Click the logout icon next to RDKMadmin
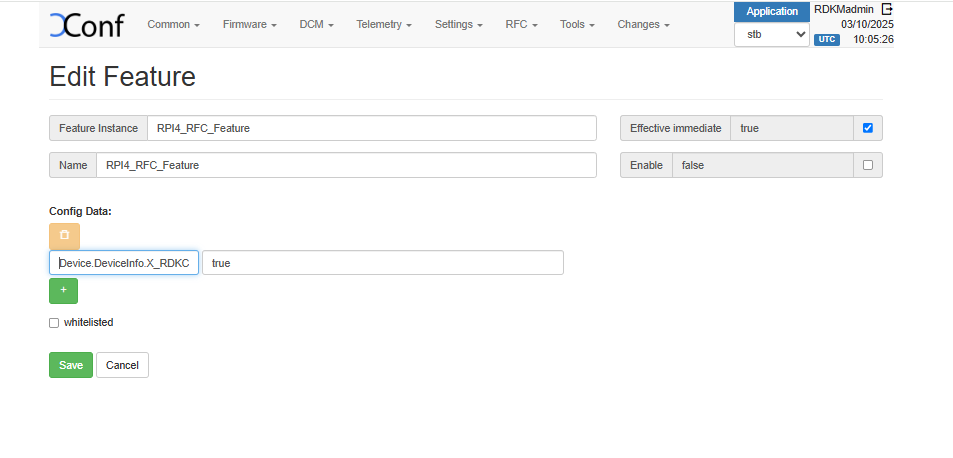Viewport: 953px width, 458px height. tap(886, 9)
